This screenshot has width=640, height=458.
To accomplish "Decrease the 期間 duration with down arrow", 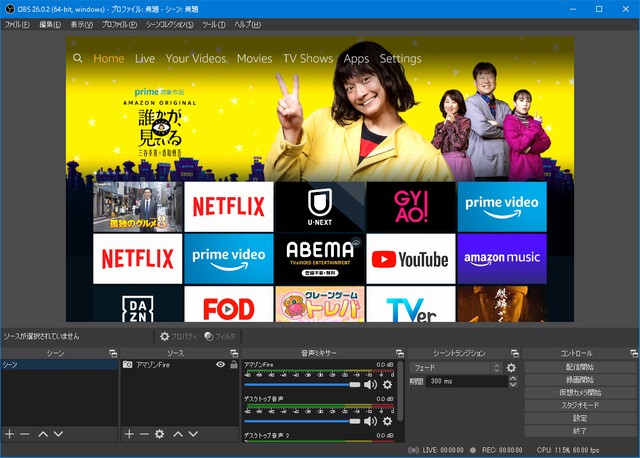I will point(513,385).
